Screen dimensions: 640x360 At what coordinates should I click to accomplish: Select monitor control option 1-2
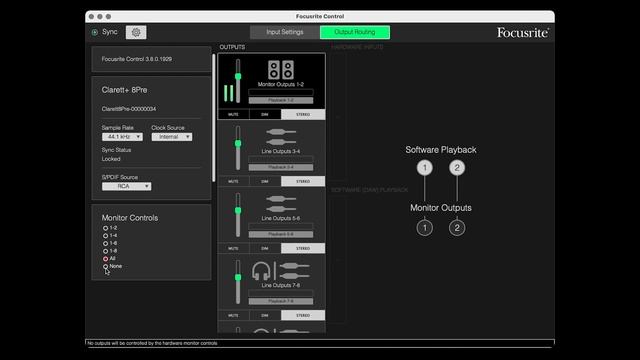pos(105,228)
